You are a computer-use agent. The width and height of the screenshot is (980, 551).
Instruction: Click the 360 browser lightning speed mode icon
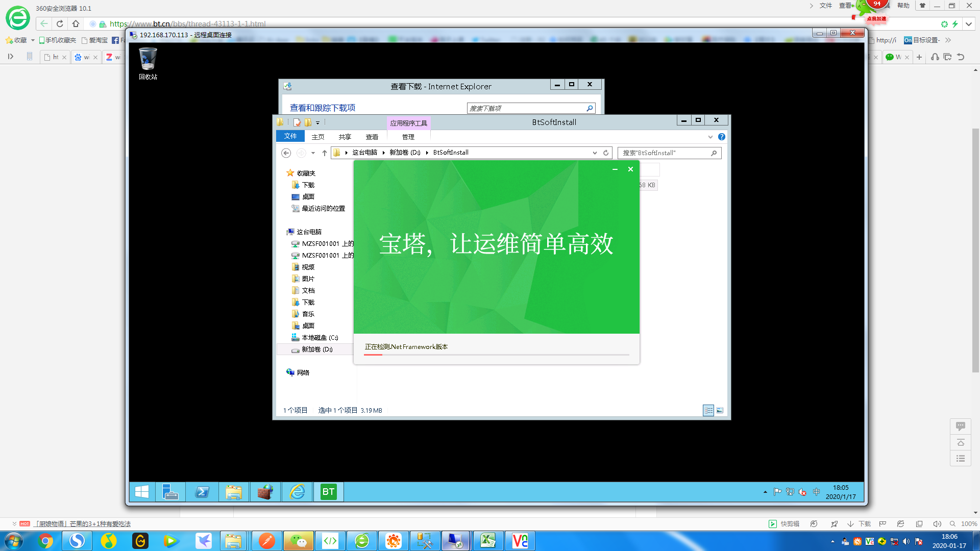[955, 24]
